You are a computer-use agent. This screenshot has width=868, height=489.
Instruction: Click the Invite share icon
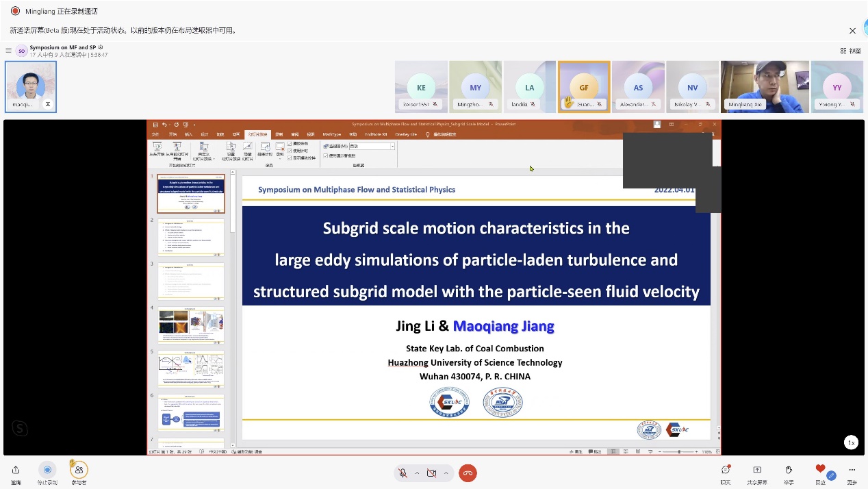click(x=16, y=470)
